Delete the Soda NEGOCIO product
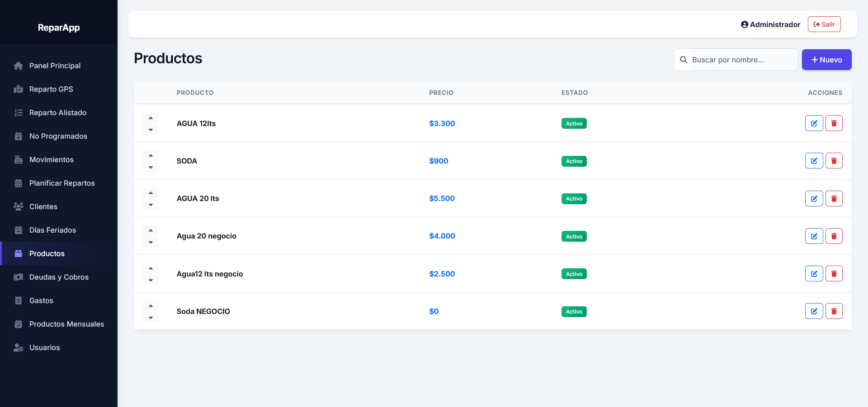This screenshot has height=407, width=868. point(834,311)
